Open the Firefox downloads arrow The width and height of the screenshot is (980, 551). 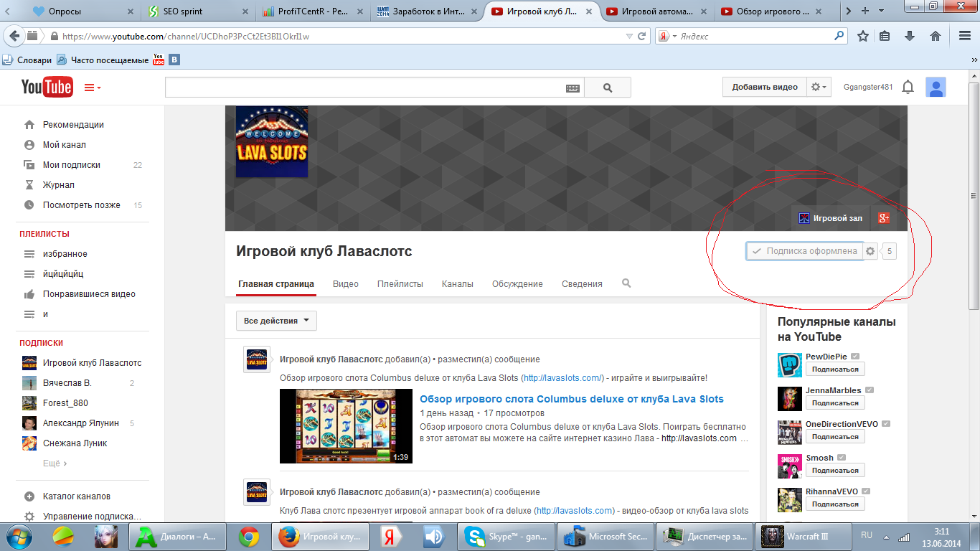[x=910, y=36]
